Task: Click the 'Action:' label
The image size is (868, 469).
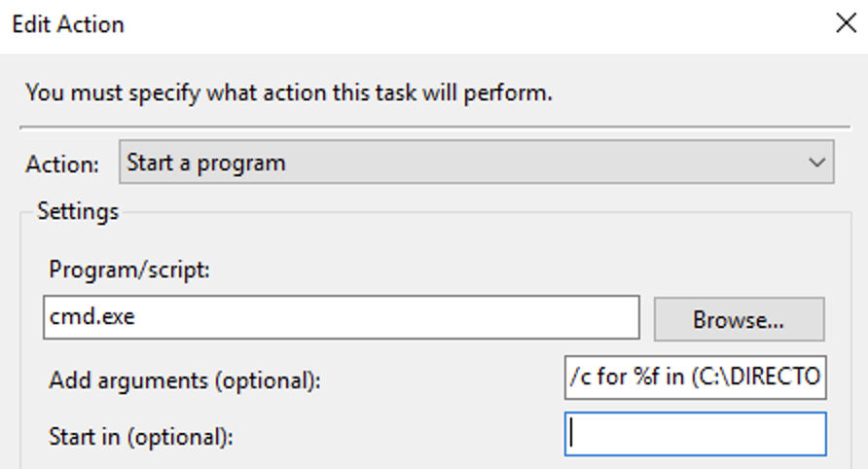Action: tap(62, 164)
